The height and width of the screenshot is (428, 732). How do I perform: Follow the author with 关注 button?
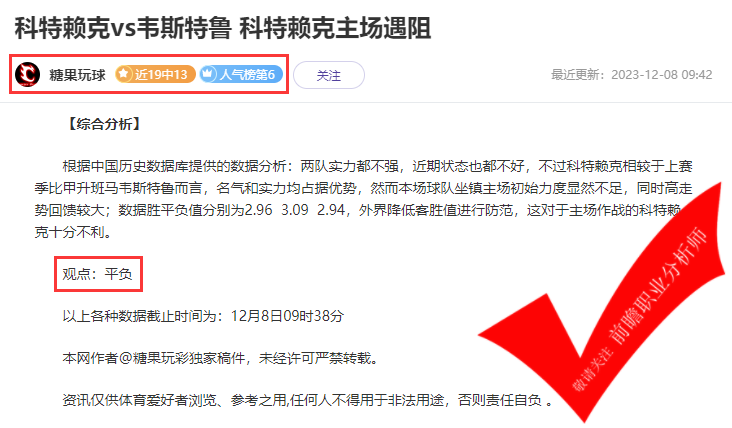point(329,75)
